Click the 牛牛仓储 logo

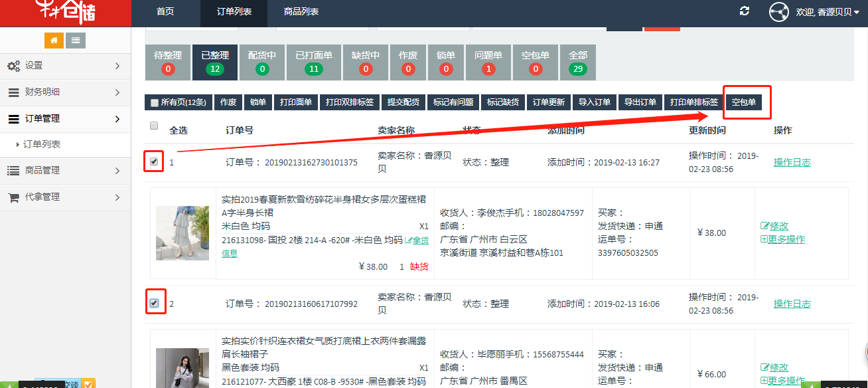pyautogui.click(x=65, y=13)
